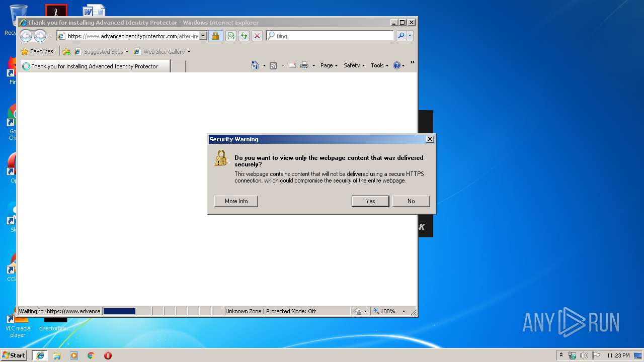Screen dimensions: 644x362
Task: Click the page loading progress bar
Action: tap(126, 311)
